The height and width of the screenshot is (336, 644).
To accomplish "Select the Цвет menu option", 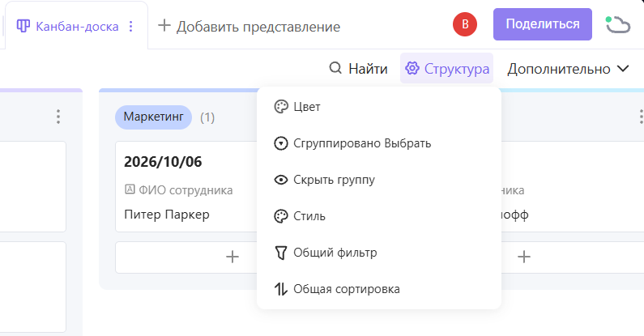I will click(x=378, y=107).
